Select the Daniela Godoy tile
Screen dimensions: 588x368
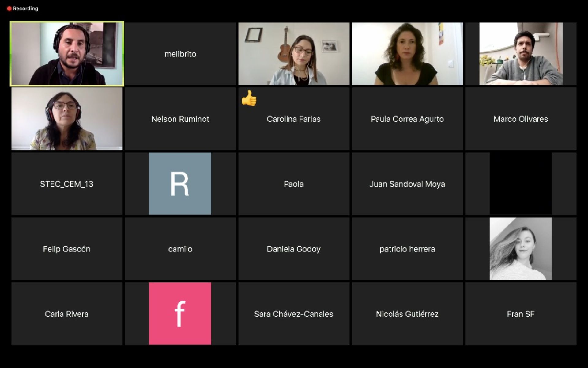294,249
